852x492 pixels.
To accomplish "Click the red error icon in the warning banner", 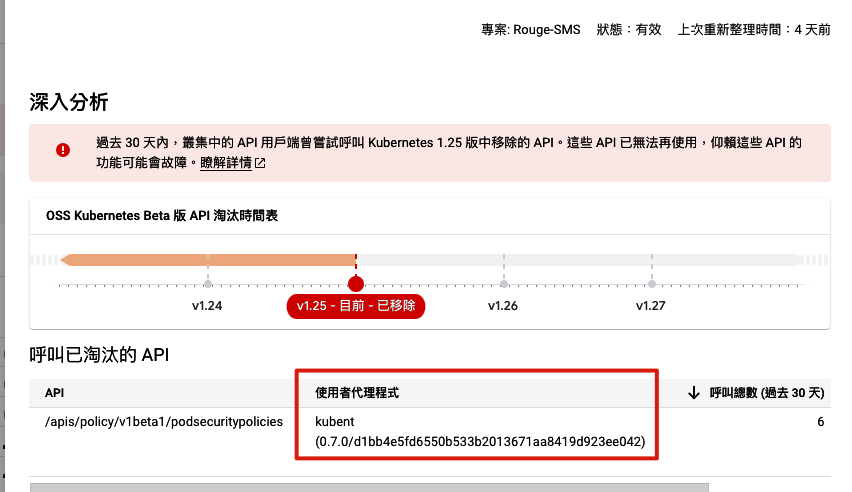I will [x=63, y=150].
